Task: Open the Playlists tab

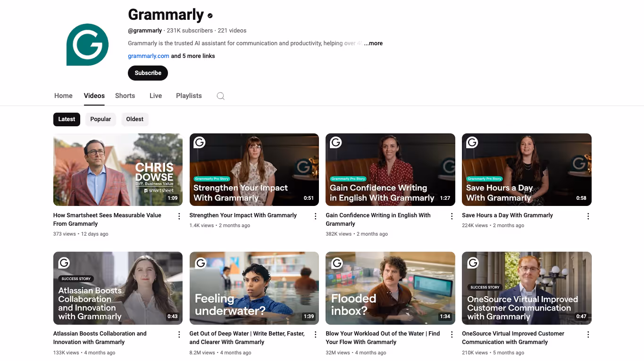Action: click(x=189, y=96)
